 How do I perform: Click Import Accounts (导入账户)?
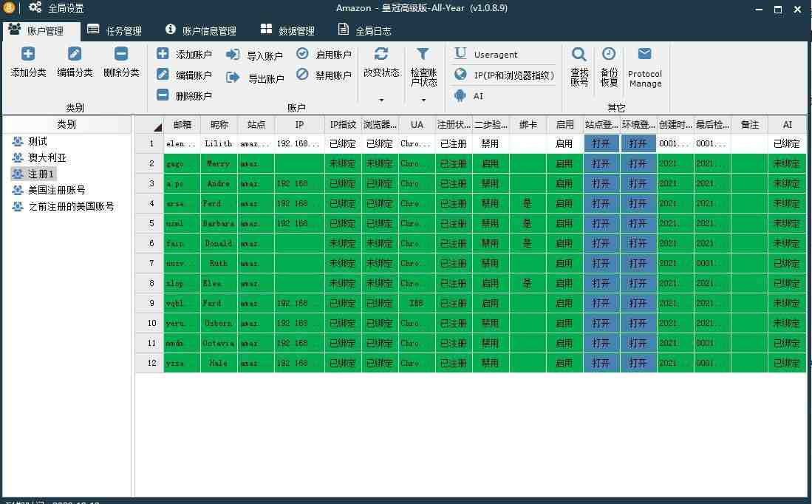[255, 55]
